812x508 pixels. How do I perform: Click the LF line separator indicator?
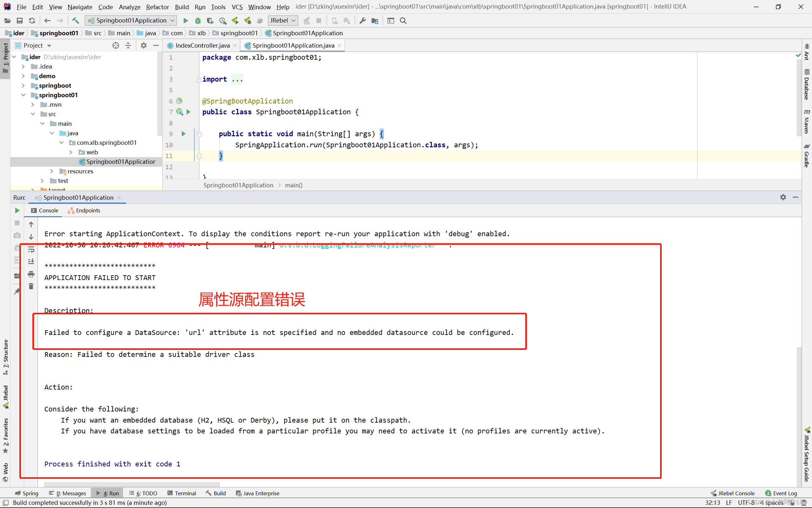[x=729, y=503]
